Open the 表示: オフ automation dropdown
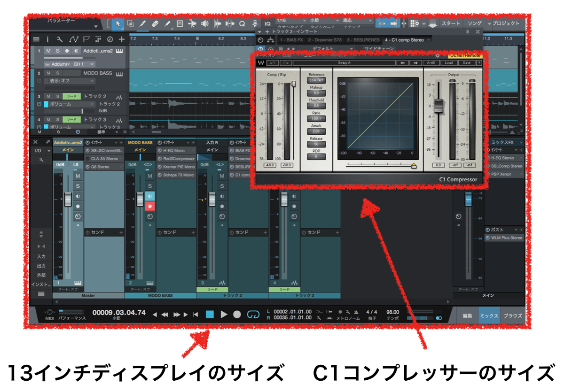 [70, 81]
